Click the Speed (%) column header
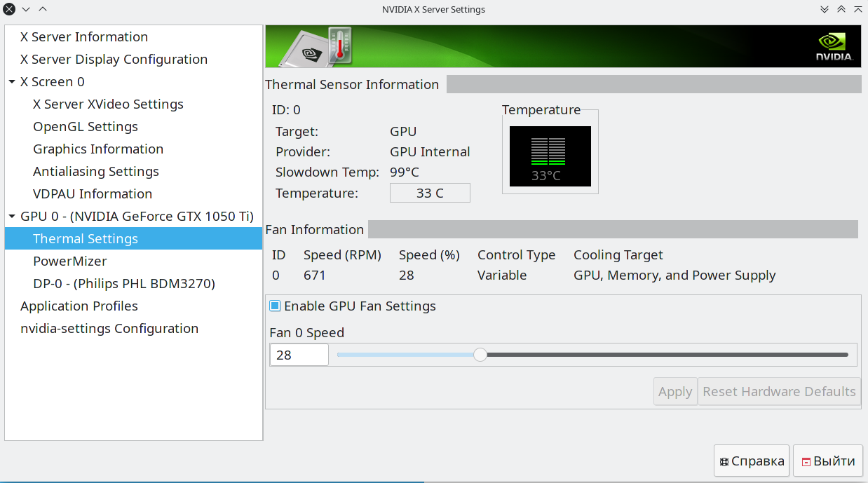This screenshot has width=868, height=483. click(429, 255)
